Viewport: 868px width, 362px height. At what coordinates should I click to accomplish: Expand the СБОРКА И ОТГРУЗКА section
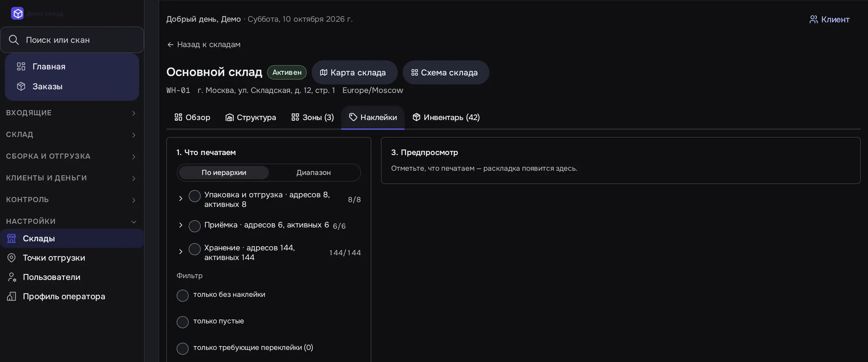coord(72,156)
